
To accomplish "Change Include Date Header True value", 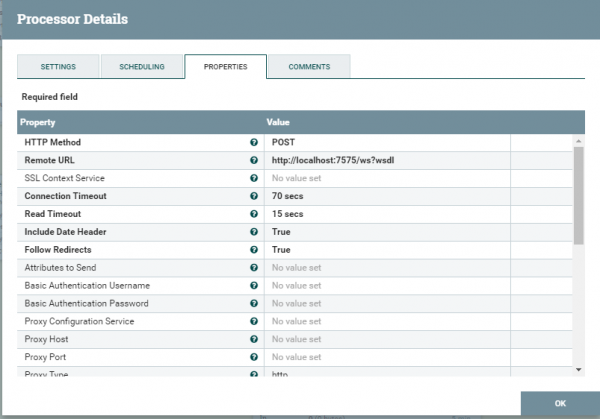I will [386, 232].
